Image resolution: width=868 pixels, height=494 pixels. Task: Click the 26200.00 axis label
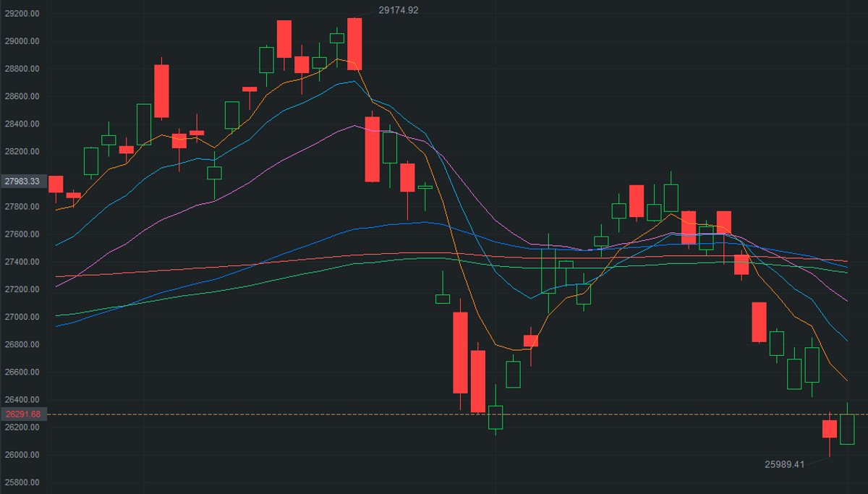coord(22,427)
